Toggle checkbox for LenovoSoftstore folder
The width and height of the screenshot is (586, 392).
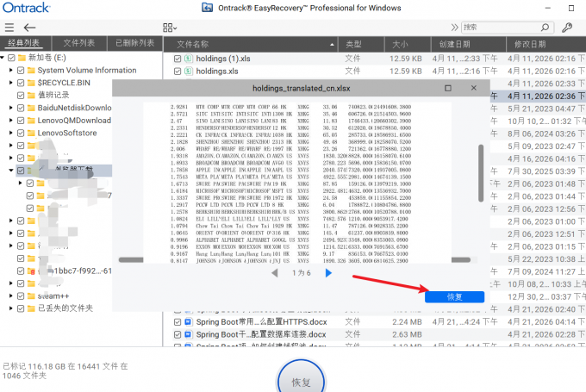click(x=21, y=133)
